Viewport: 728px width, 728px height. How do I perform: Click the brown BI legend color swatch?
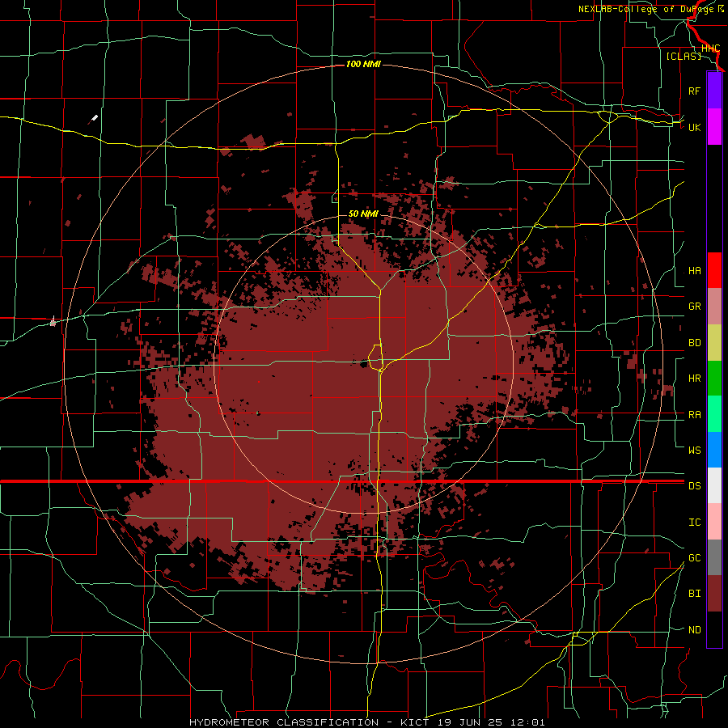714,594
